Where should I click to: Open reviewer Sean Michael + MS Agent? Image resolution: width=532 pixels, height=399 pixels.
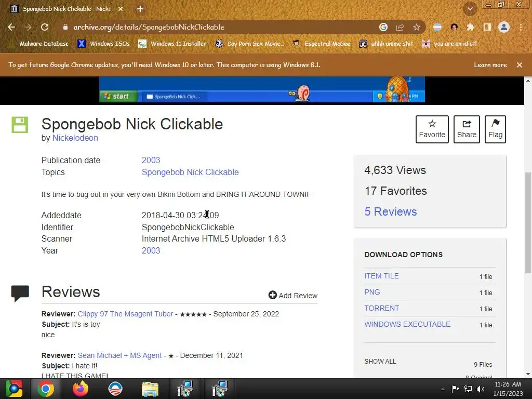(x=119, y=355)
